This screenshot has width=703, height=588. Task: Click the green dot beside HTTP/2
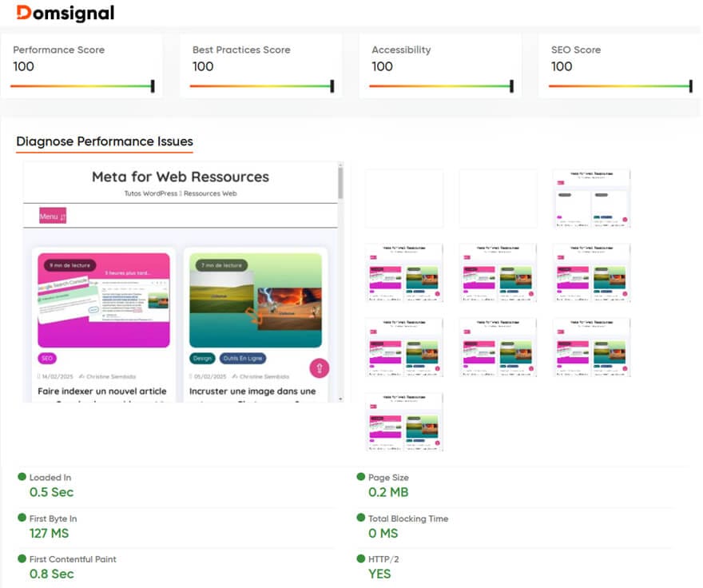(x=361, y=558)
